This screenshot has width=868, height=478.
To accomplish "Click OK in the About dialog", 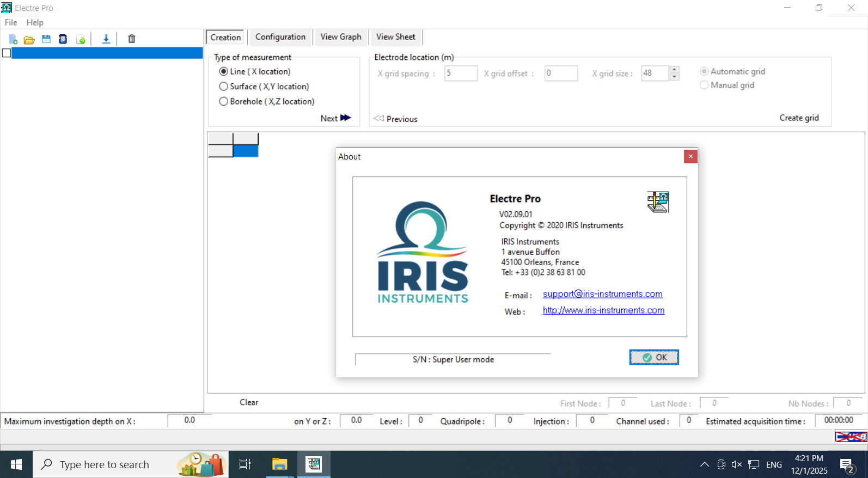I will [654, 357].
